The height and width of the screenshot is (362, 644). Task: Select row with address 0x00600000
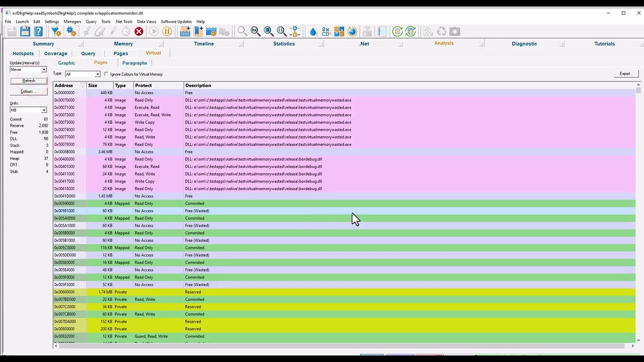tap(344, 292)
